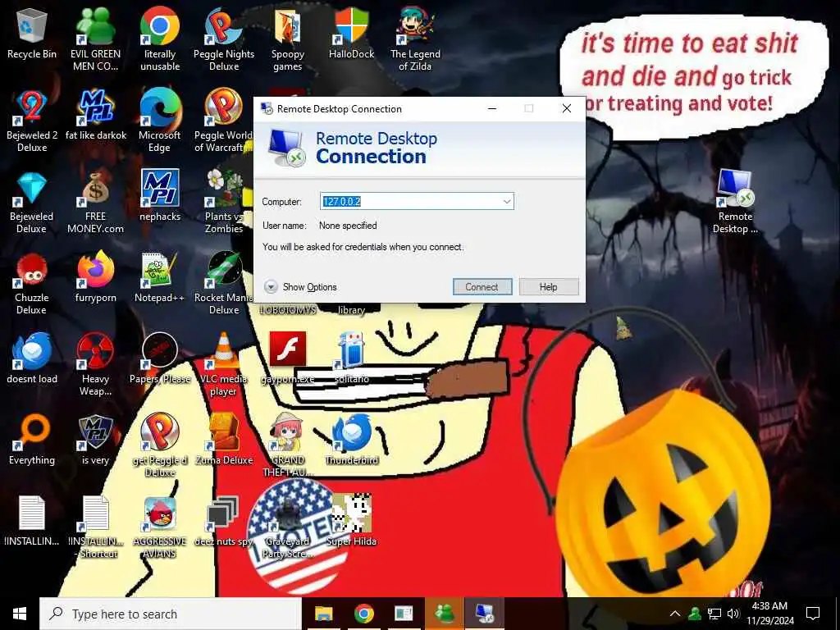Image resolution: width=840 pixels, height=630 pixels.
Task: Select the Chuzzle Deluxe icon
Action: pos(32,283)
